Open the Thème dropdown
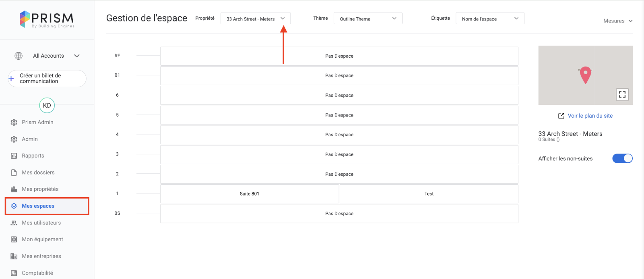The width and height of the screenshot is (644, 279). click(x=367, y=19)
